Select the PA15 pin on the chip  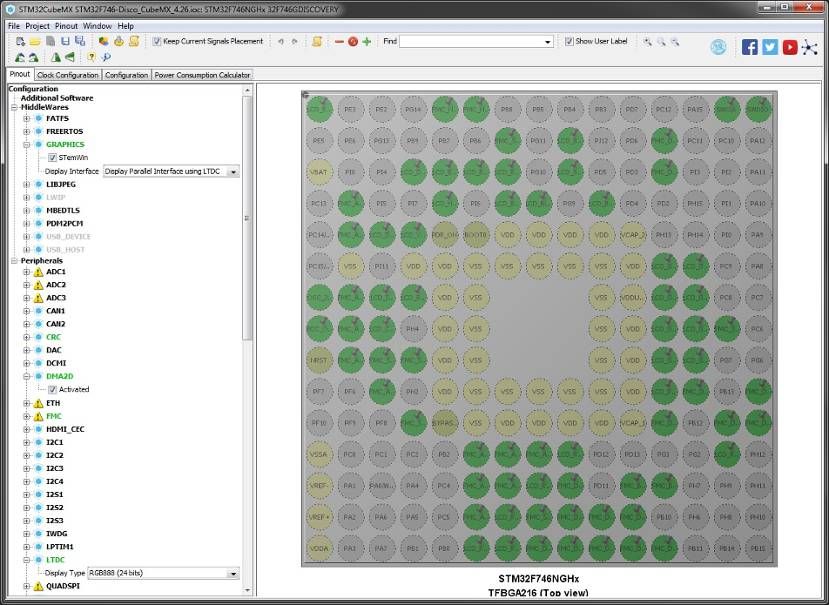click(x=695, y=109)
